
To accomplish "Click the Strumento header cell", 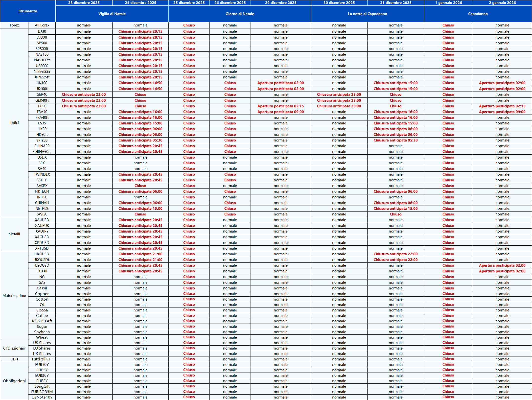I will click(x=28, y=11).
